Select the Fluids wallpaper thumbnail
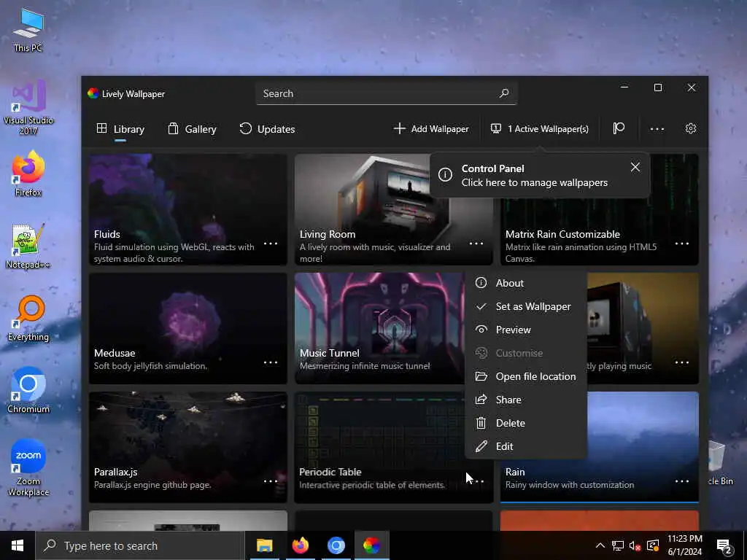747x560 pixels. pyautogui.click(x=187, y=209)
